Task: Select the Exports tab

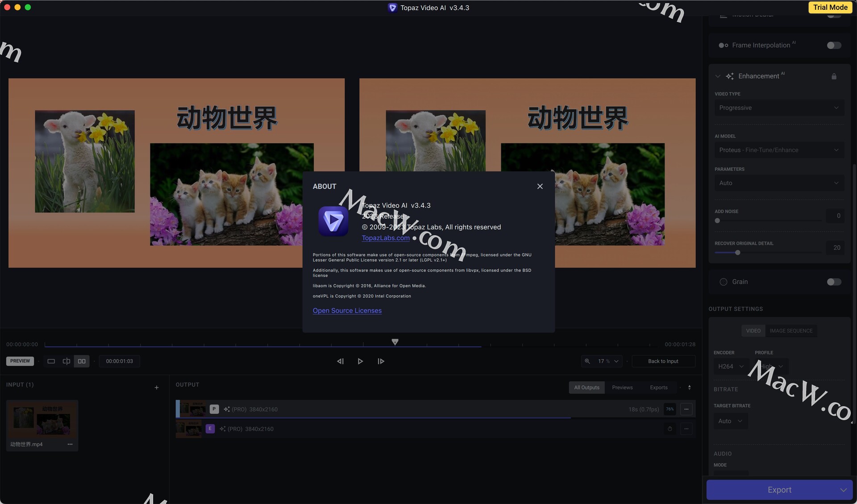Action: (659, 387)
